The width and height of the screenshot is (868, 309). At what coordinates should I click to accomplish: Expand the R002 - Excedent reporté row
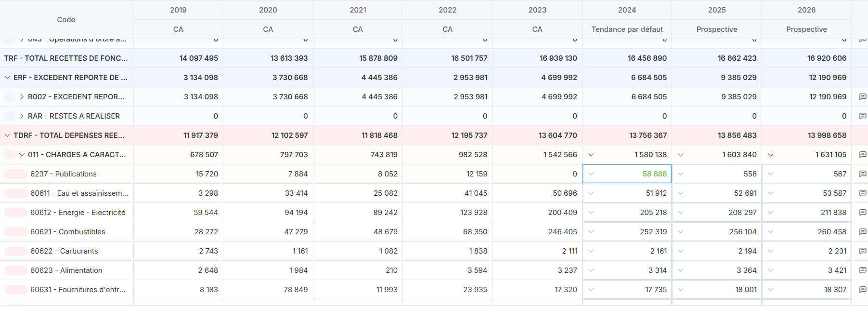[22, 97]
